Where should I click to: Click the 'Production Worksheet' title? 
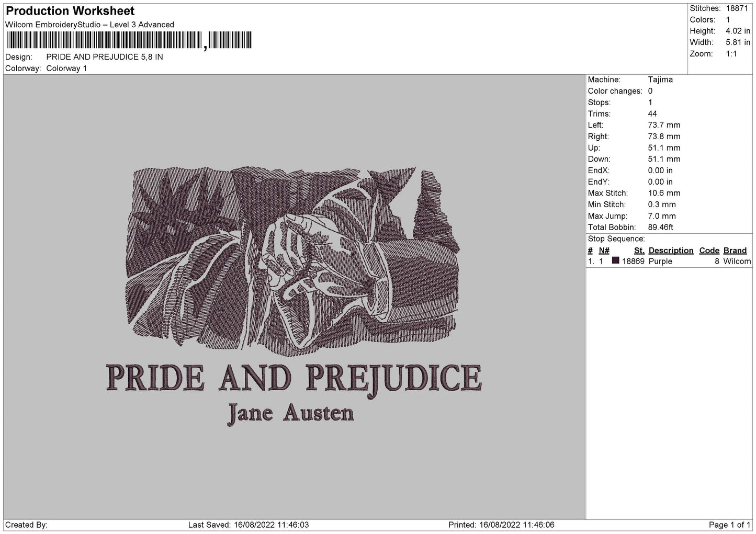point(70,11)
